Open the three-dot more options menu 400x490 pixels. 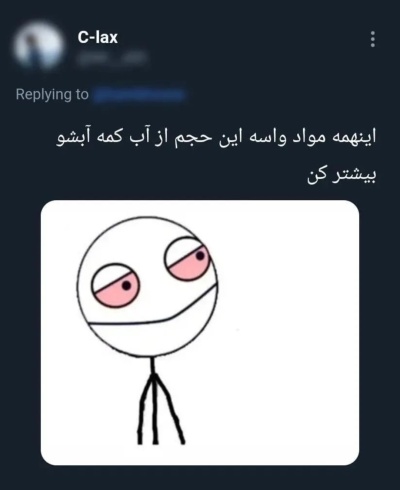pyautogui.click(x=373, y=39)
